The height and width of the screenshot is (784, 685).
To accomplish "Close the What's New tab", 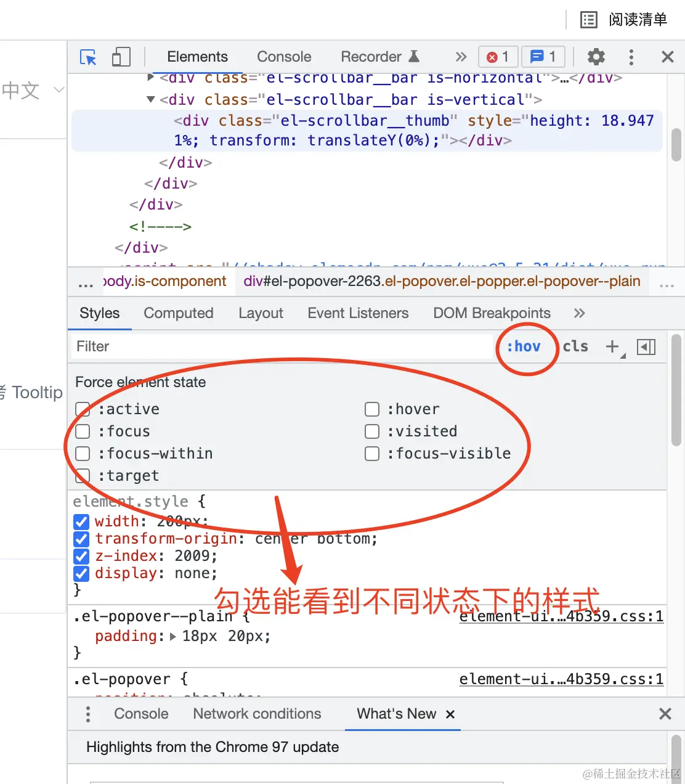I will tap(450, 714).
